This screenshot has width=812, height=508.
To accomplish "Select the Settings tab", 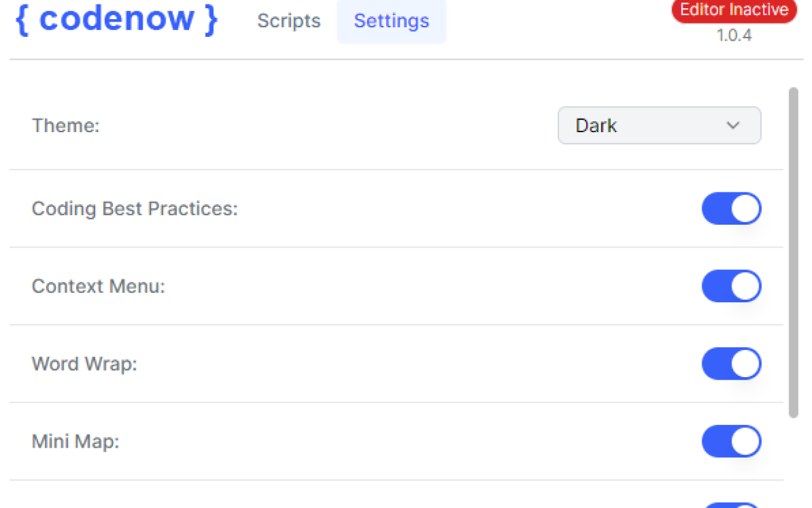I will [x=391, y=20].
